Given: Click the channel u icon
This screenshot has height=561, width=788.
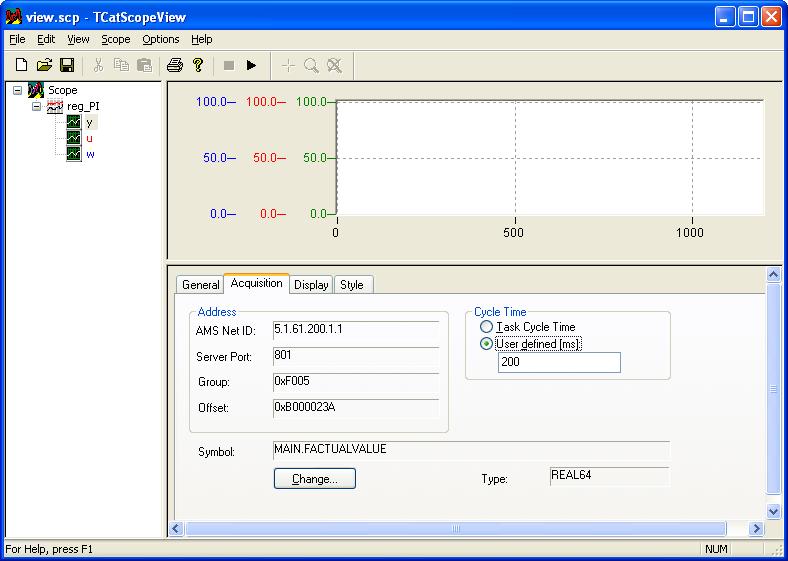Looking at the screenshot, I should [74, 138].
